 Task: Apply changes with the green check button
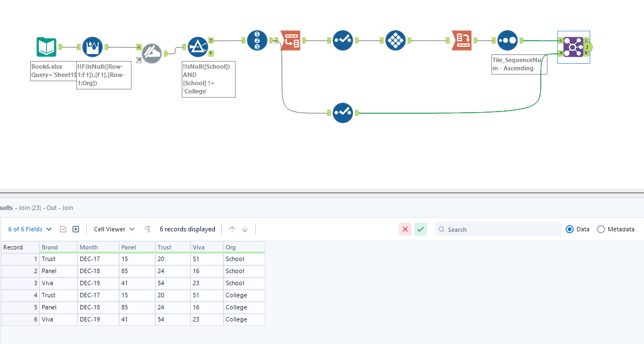[x=421, y=229]
